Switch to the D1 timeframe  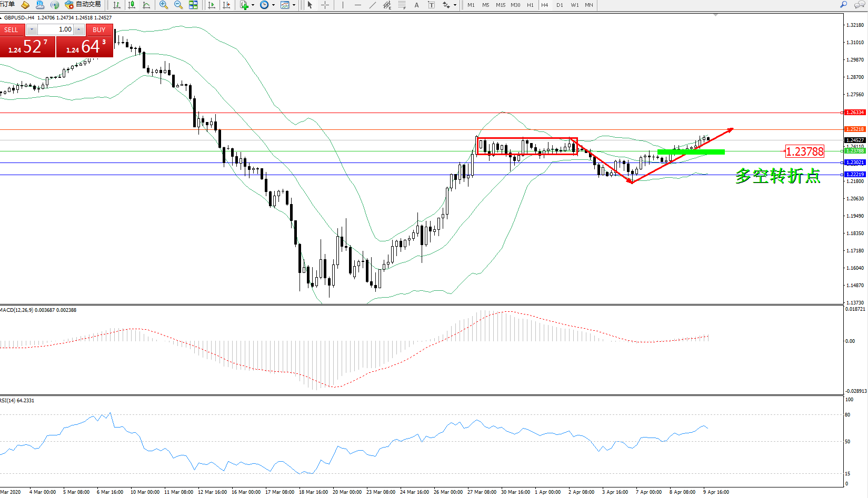click(x=560, y=5)
